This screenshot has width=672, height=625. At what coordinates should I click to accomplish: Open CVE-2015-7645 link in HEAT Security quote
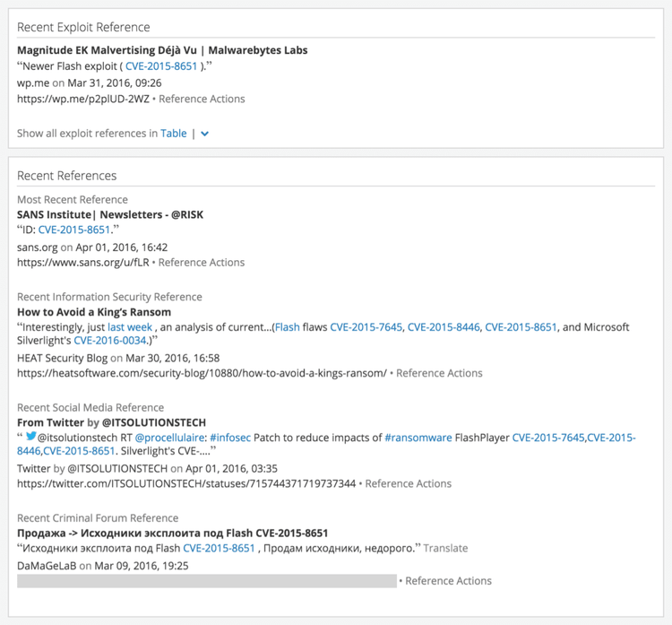[366, 328]
